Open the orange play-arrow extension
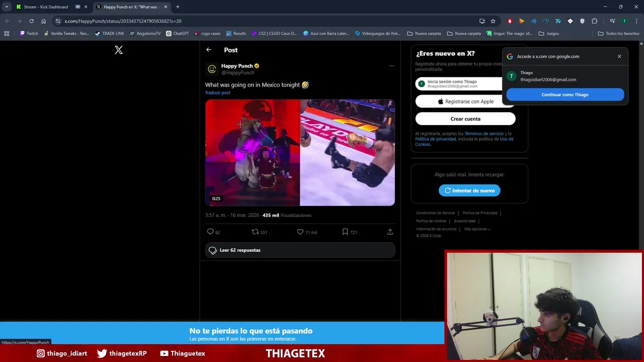The height and width of the screenshot is (362, 644). point(522,21)
